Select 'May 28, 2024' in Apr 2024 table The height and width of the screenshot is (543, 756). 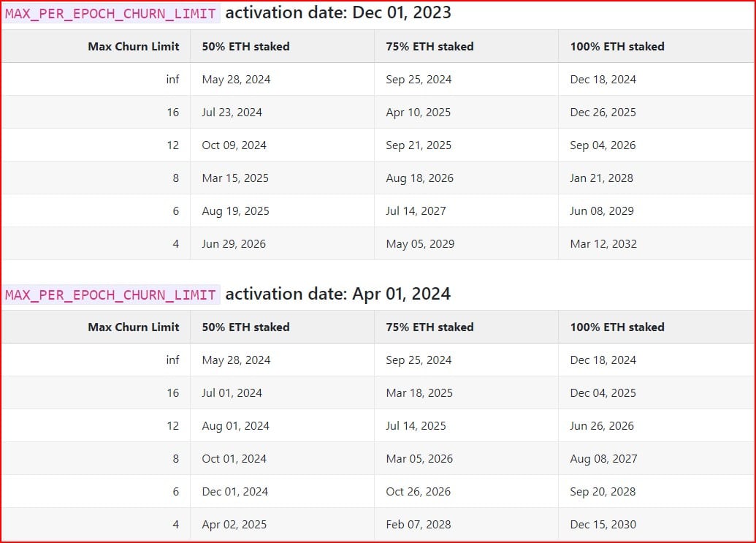point(236,360)
